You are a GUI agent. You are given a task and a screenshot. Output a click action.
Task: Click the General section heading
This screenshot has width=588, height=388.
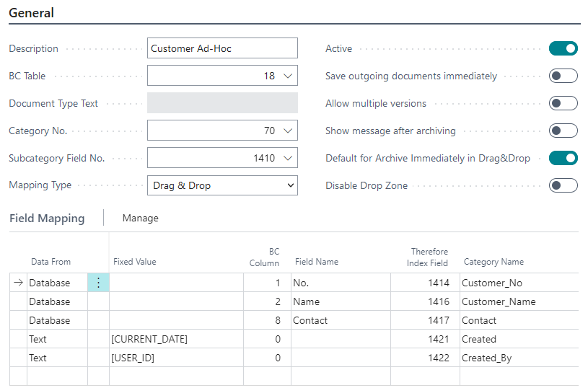31,13
